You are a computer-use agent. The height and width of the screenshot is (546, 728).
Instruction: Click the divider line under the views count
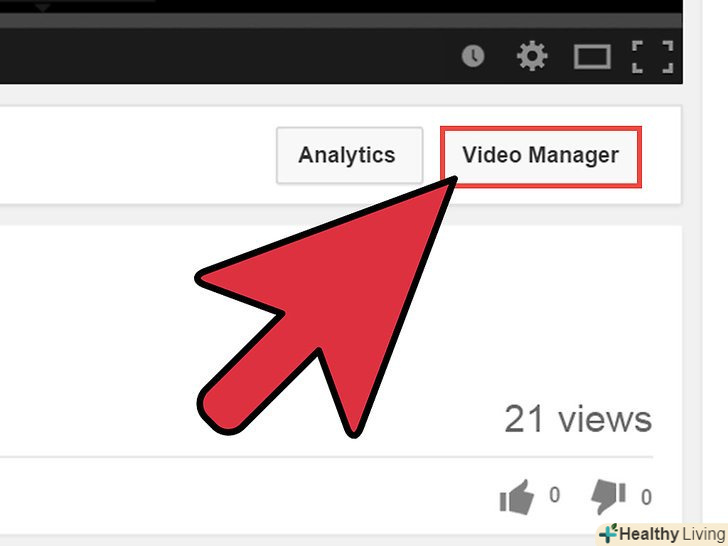click(x=326, y=457)
